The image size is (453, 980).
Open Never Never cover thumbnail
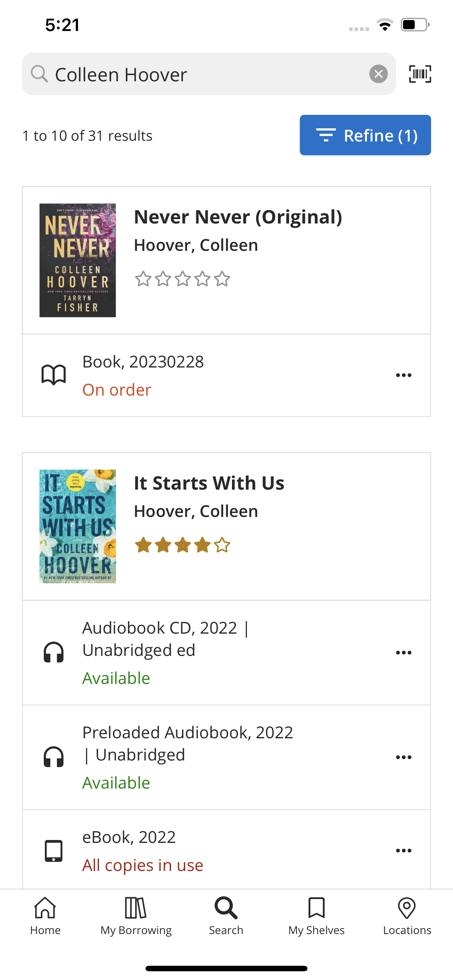point(78,260)
